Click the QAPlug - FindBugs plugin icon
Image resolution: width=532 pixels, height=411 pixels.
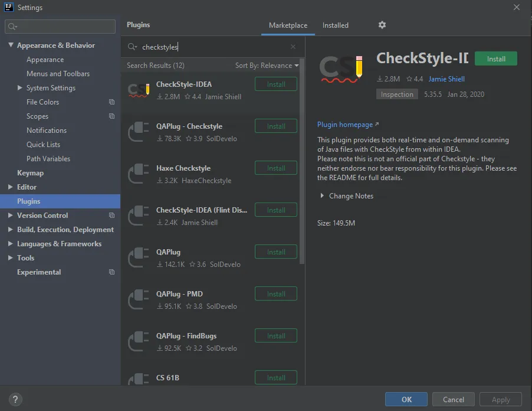139,342
